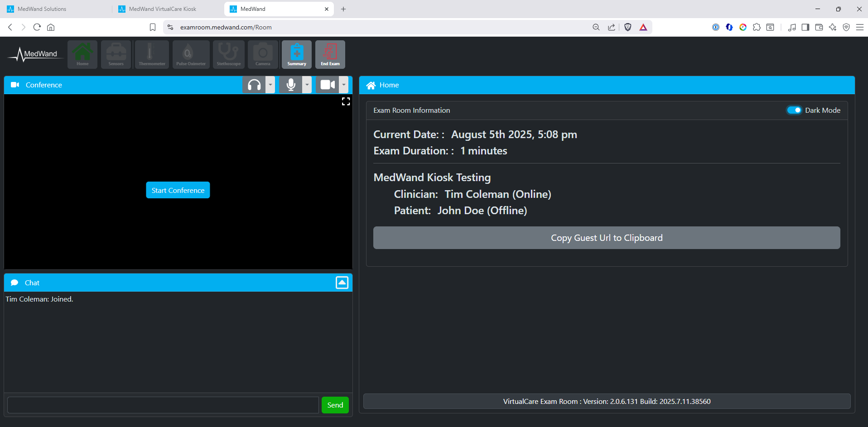Copy Guest Url to Clipboard
868x427 pixels.
(607, 238)
